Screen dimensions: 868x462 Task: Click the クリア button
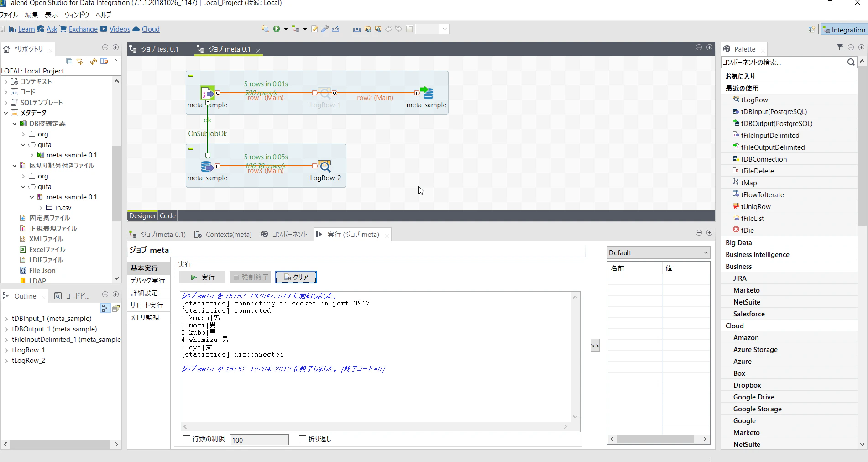(296, 277)
